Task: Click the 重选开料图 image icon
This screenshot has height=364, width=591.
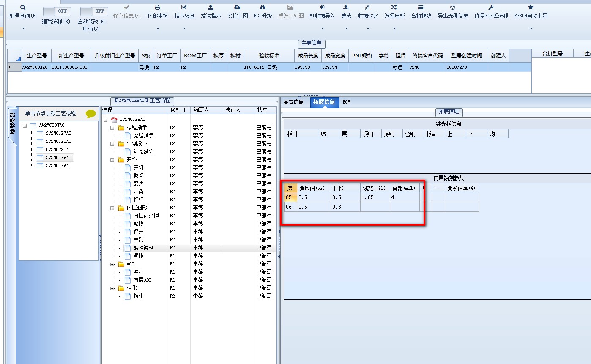Action: click(291, 8)
